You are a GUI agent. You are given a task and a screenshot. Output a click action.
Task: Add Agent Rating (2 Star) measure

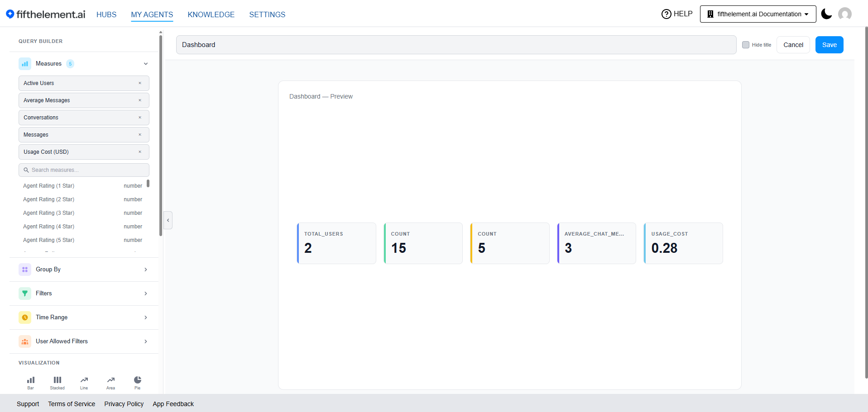coord(82,199)
